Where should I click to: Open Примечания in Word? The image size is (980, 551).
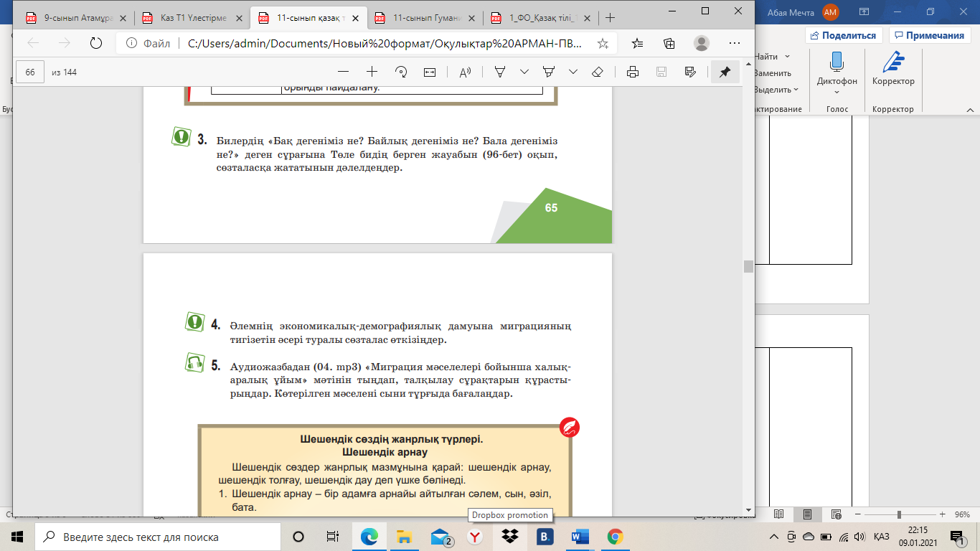pos(928,35)
